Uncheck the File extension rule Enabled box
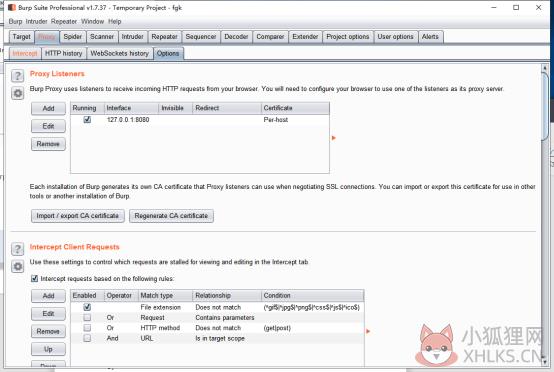 click(87, 307)
